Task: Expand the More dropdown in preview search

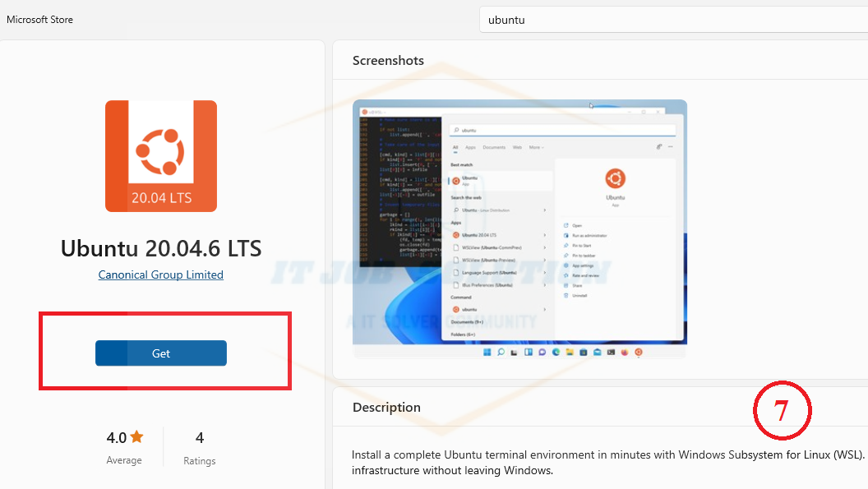Action: 536,147
